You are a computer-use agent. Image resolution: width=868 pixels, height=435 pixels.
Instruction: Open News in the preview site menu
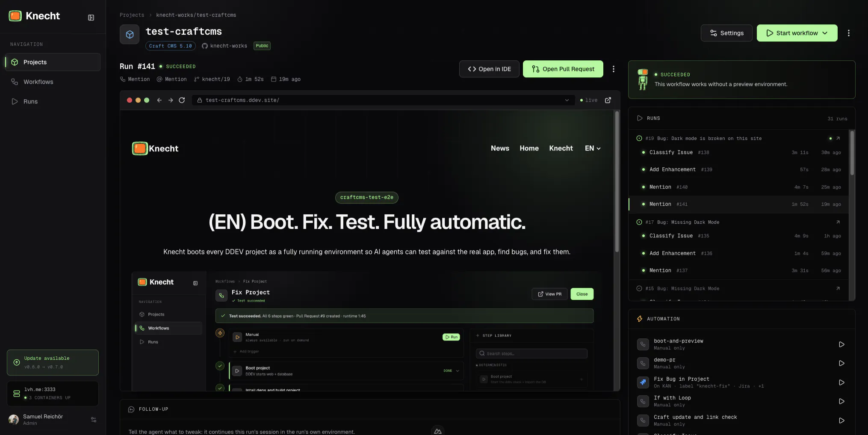500,148
